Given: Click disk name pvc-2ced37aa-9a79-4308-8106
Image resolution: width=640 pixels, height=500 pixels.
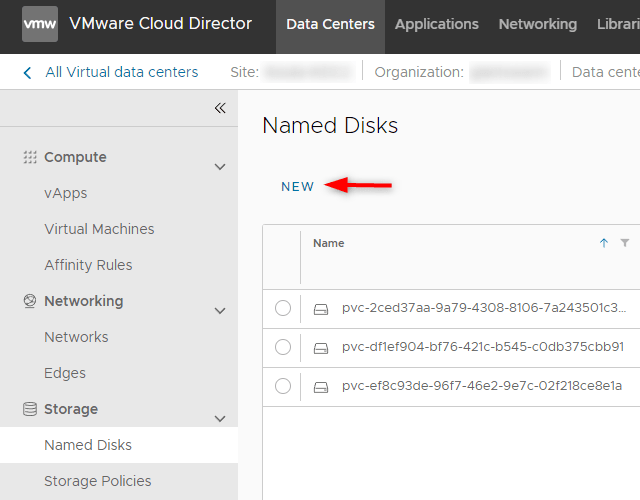Looking at the screenshot, I should coord(484,308).
